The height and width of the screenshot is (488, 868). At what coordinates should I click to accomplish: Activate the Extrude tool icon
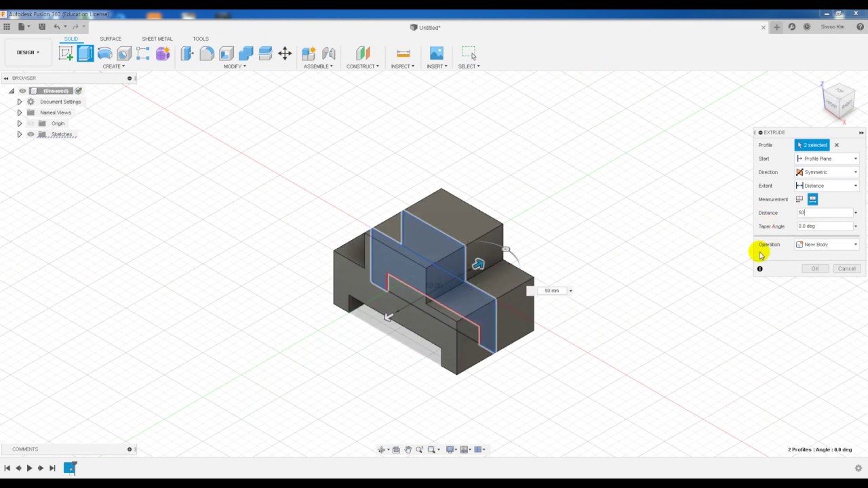pyautogui.click(x=85, y=54)
